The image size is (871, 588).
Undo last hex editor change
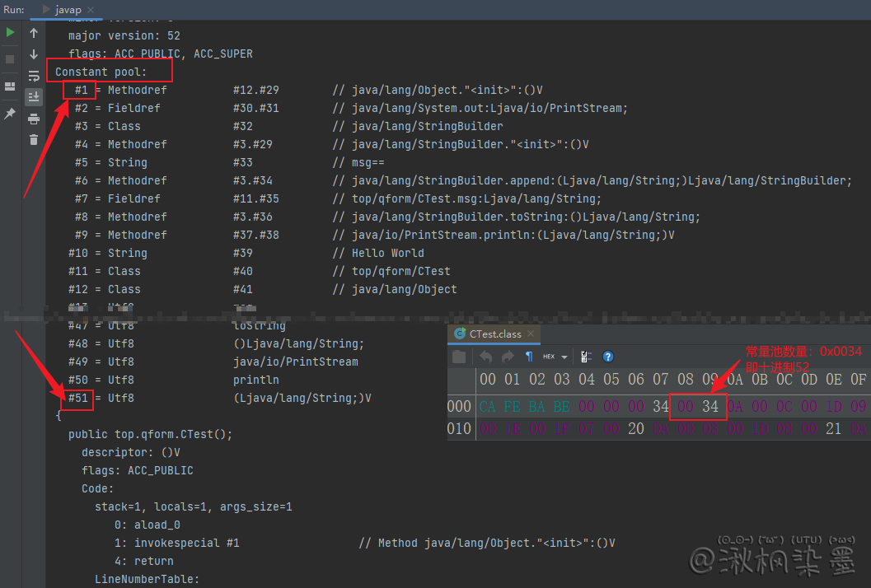tap(486, 357)
